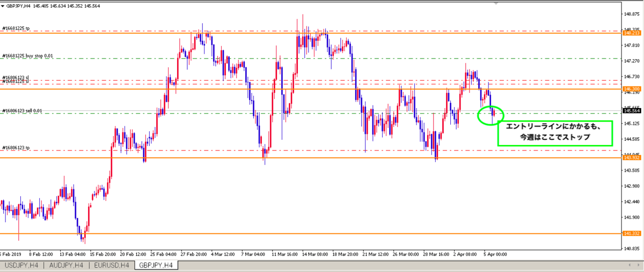Open the one-click trading arrow beside GBPJPY,H4
Viewport: 644px width, 272px height.
coord(3,6)
